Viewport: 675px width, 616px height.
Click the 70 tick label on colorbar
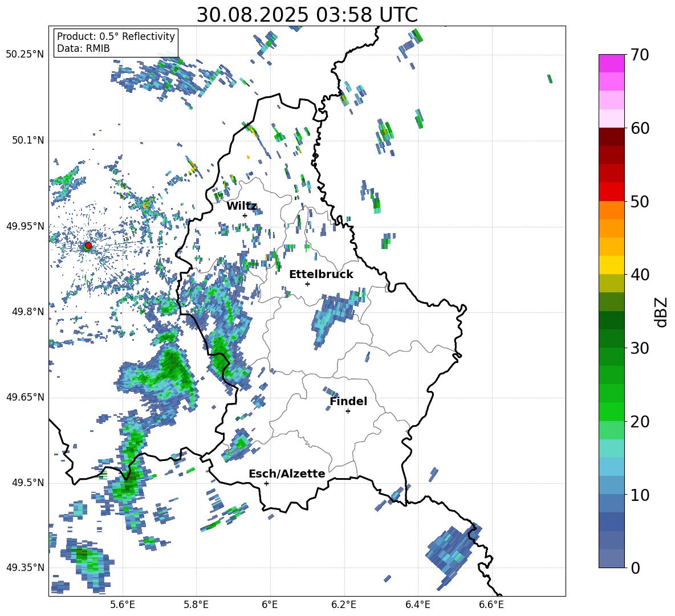click(639, 55)
